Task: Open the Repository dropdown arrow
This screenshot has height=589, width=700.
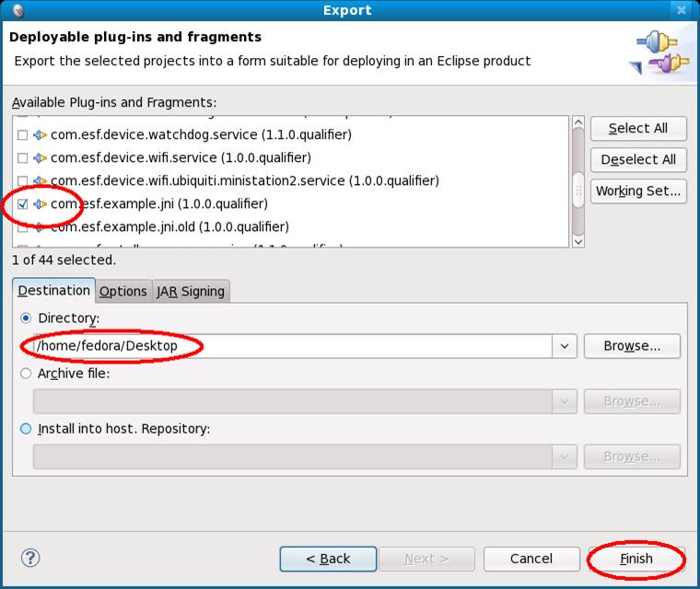Action: (x=565, y=456)
